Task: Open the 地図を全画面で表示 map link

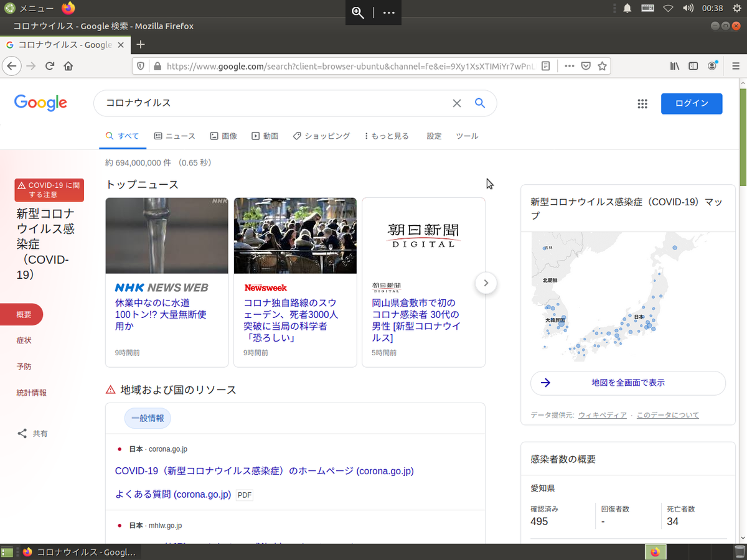Action: click(x=627, y=383)
